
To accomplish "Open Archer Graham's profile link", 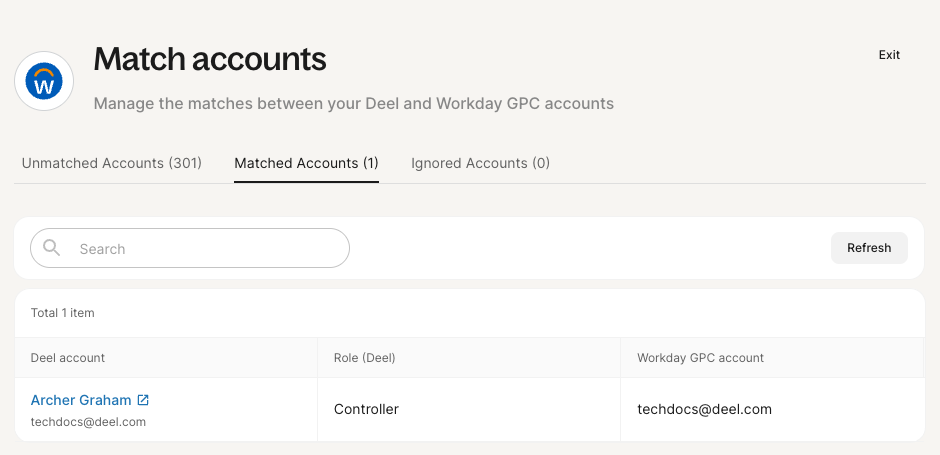I will pyautogui.click(x=81, y=400).
